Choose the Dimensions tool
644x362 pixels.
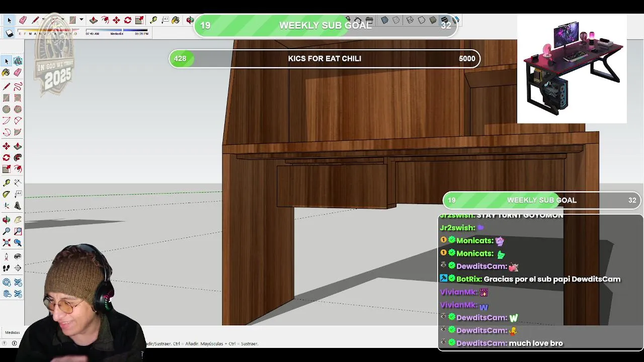pyautogui.click(x=18, y=183)
